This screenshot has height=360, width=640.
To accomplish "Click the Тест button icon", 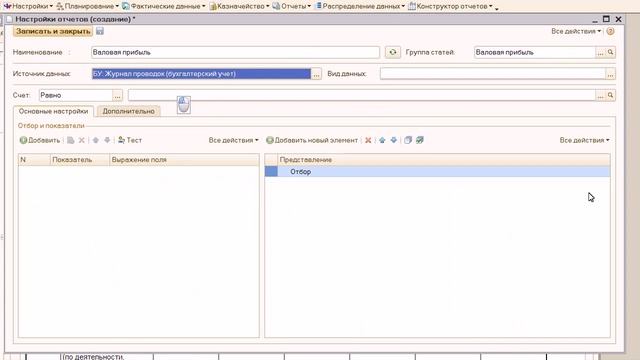I will (x=121, y=140).
